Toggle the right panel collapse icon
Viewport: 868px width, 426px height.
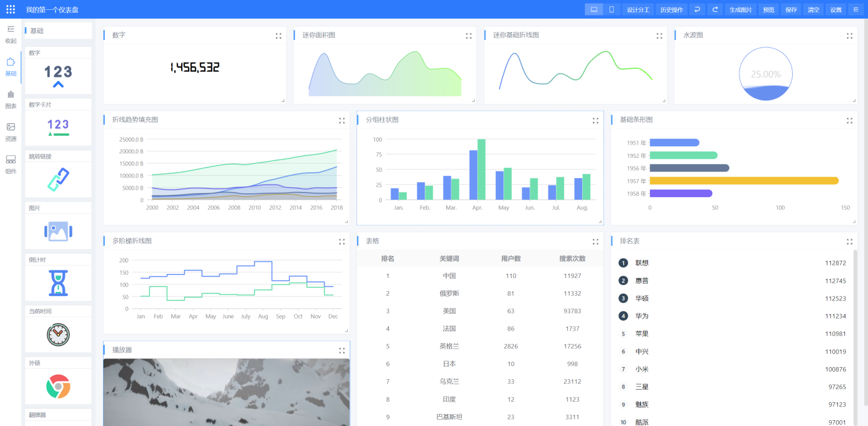coord(855,9)
